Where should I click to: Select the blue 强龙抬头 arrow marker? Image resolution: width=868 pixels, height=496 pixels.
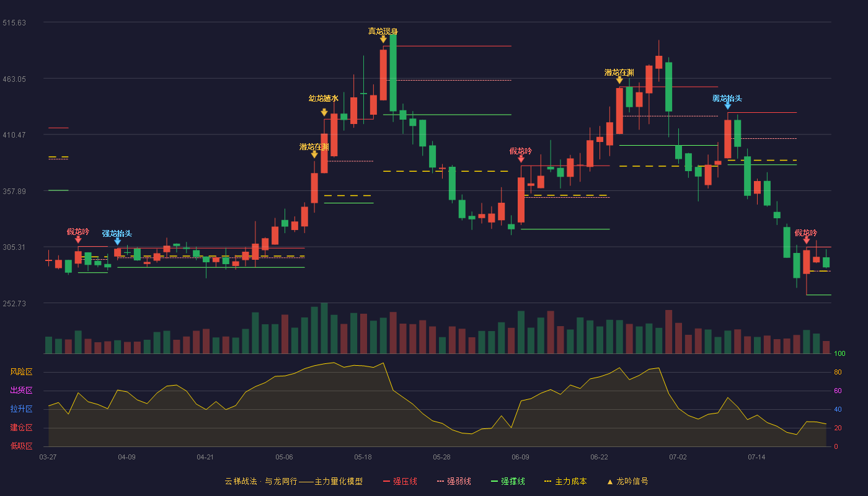coord(117,241)
